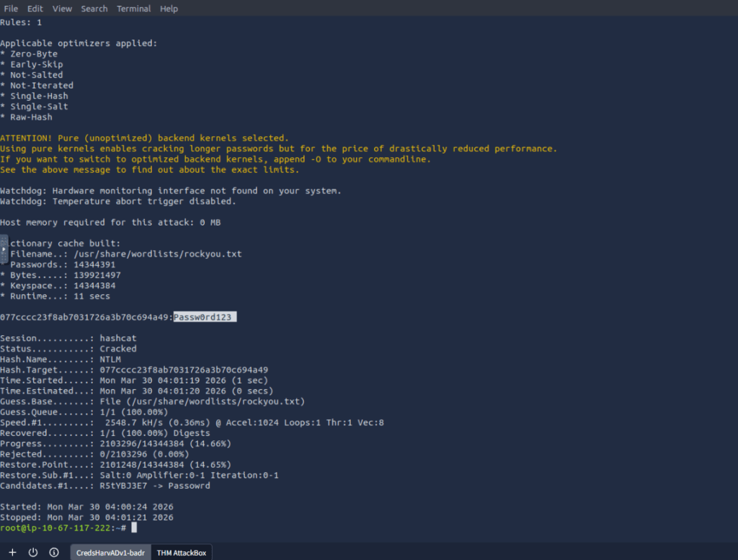Click the info icon in bottom bar
Screen dimensions: 738x560
(x=54, y=553)
